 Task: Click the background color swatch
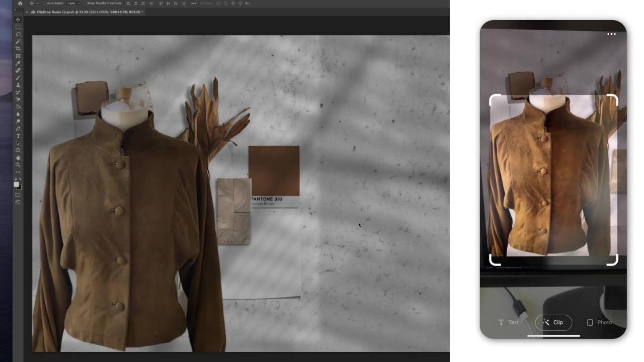[x=20, y=188]
